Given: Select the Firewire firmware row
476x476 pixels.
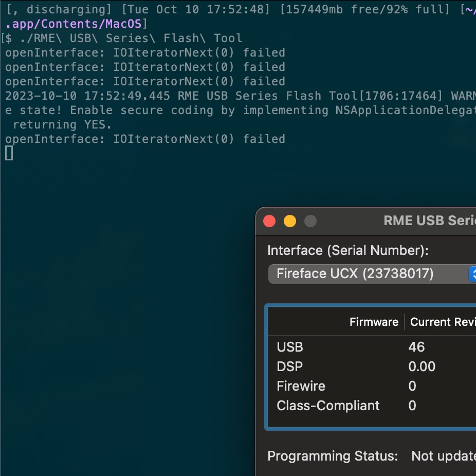Looking at the screenshot, I should [x=372, y=386].
